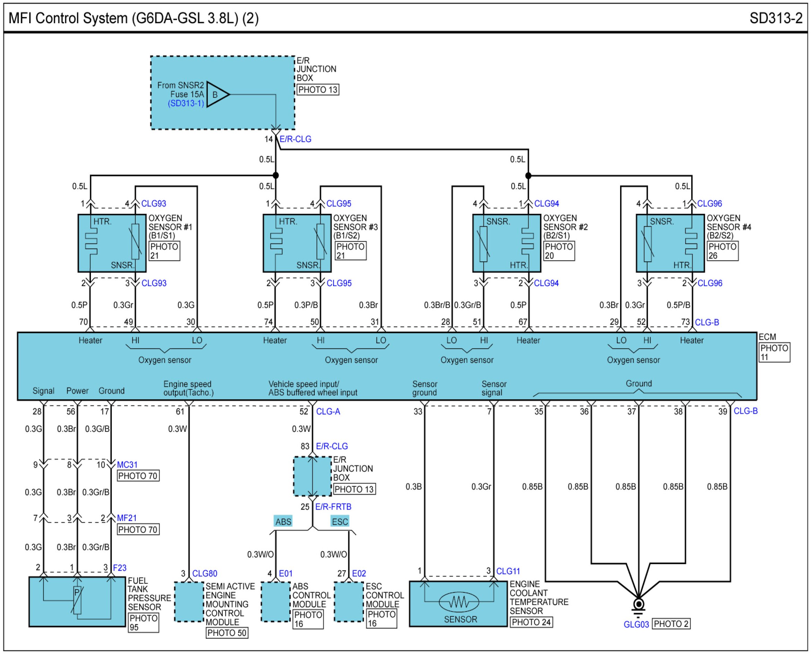Click the Engine Coolant Temperature Sensor resistor symbol
This screenshot has width=812, height=655.
click(459, 602)
